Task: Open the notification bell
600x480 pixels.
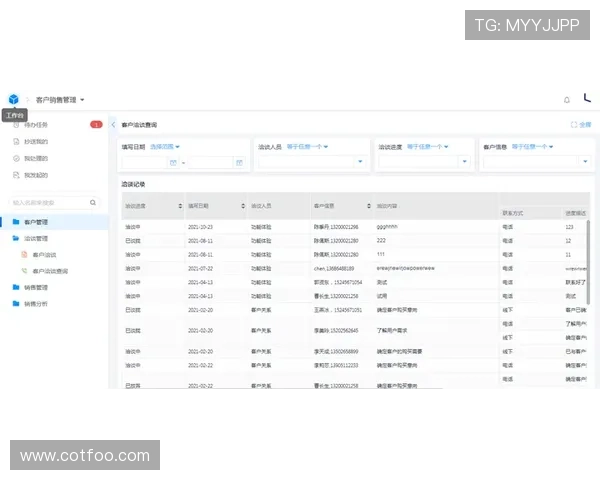Action: coord(567,100)
